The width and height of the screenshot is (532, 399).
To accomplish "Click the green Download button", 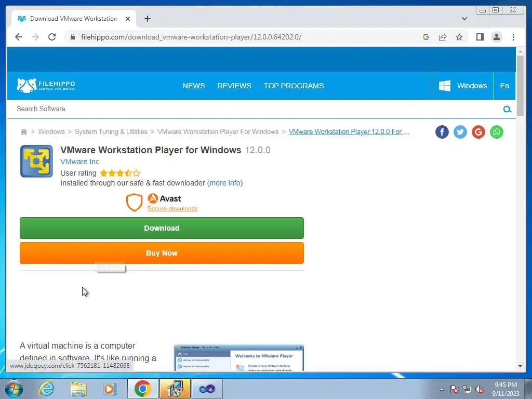I will click(162, 228).
